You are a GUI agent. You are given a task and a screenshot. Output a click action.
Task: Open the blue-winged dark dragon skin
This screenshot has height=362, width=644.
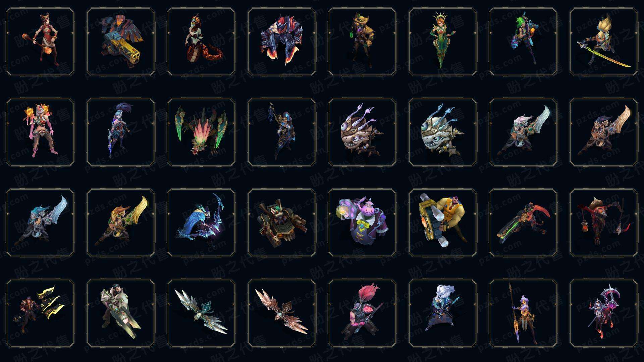pos(201,223)
